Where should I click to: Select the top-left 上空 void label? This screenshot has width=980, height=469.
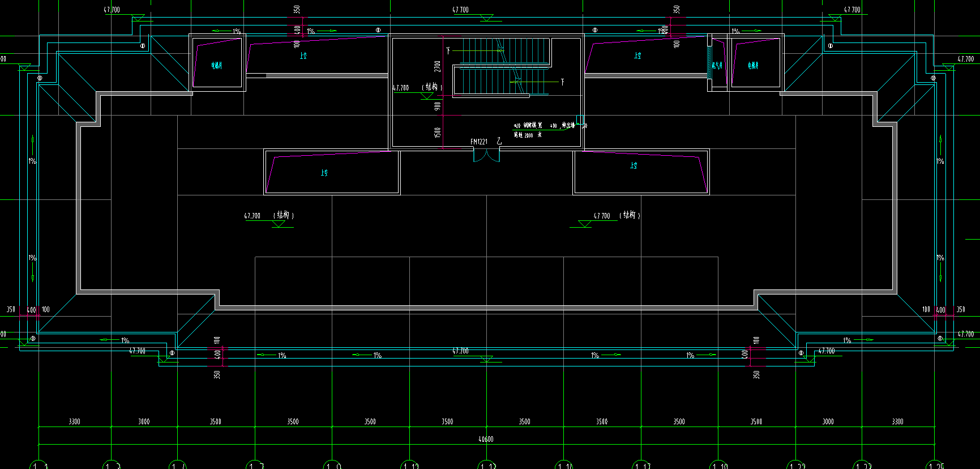tap(303, 56)
